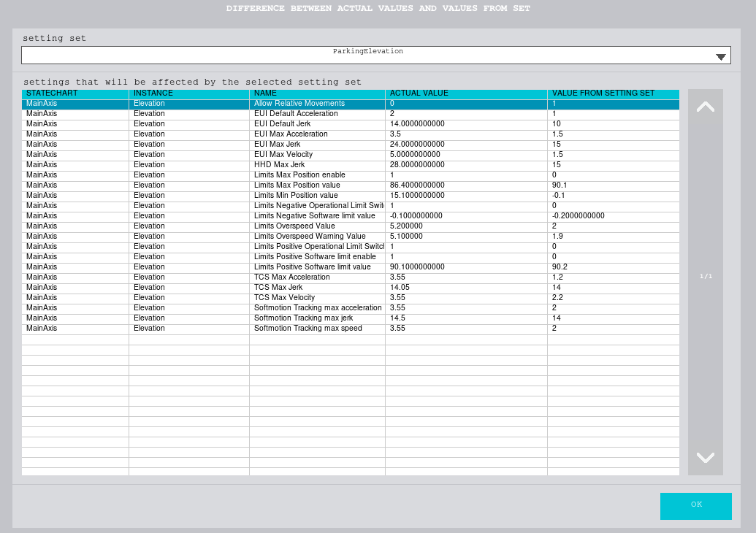This screenshot has width=756, height=533.
Task: Select the EUI Max Acceleration row
Action: 351,134
